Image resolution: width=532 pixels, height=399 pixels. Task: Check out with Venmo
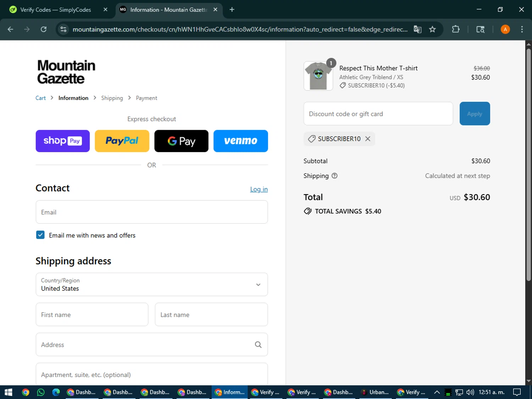[240, 141]
